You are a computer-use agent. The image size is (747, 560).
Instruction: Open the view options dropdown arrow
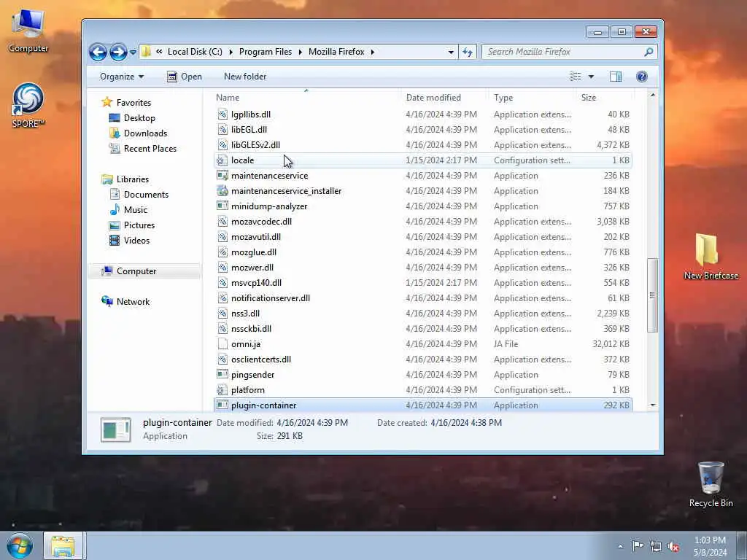pos(591,77)
